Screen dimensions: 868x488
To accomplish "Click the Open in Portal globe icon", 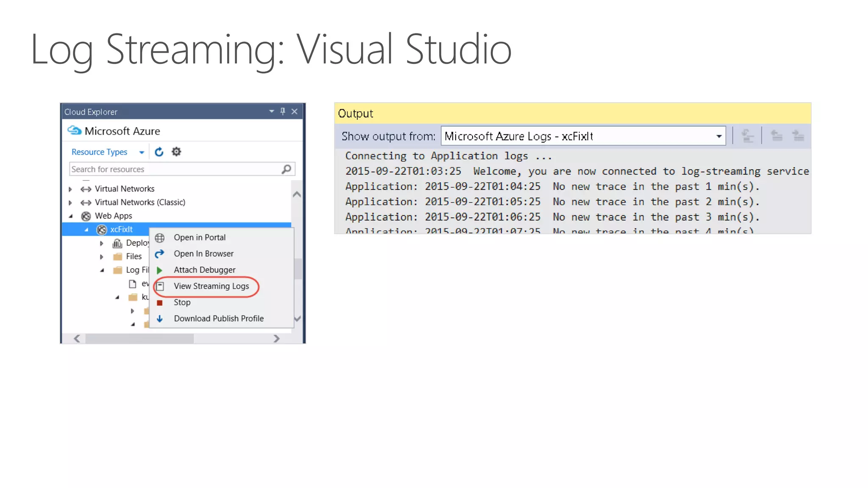I will pos(160,238).
